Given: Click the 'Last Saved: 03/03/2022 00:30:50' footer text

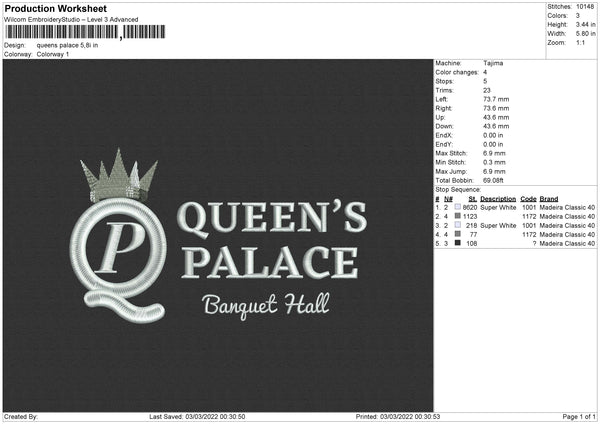Looking at the screenshot, I should [x=197, y=416].
